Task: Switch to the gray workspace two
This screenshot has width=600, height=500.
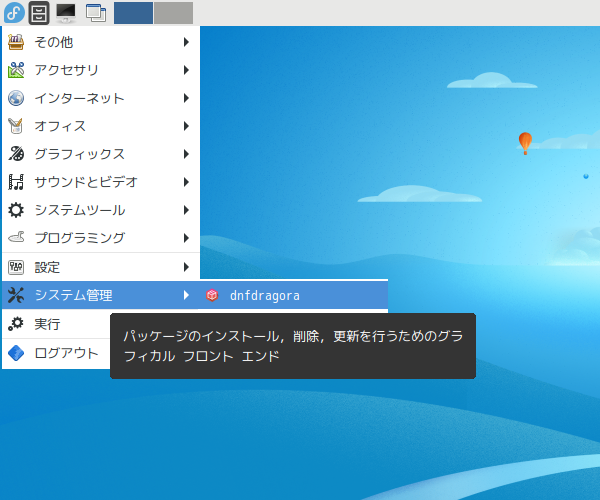Action: click(x=174, y=13)
